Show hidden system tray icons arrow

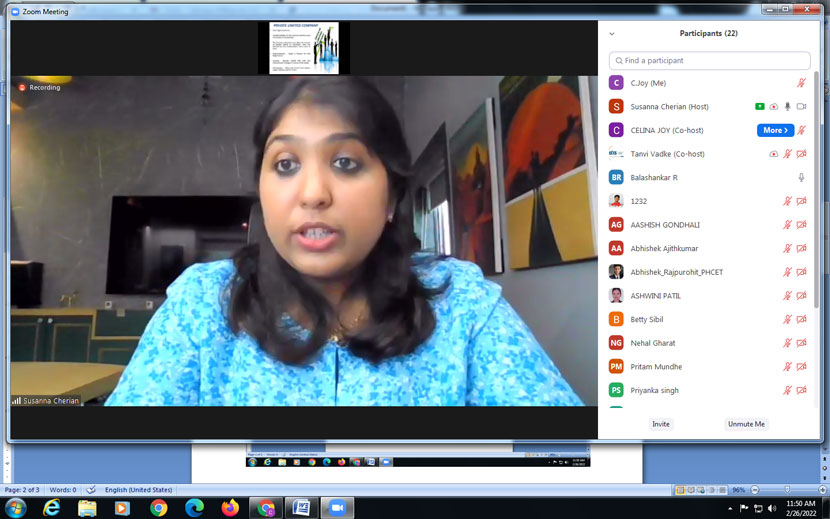tap(730, 509)
